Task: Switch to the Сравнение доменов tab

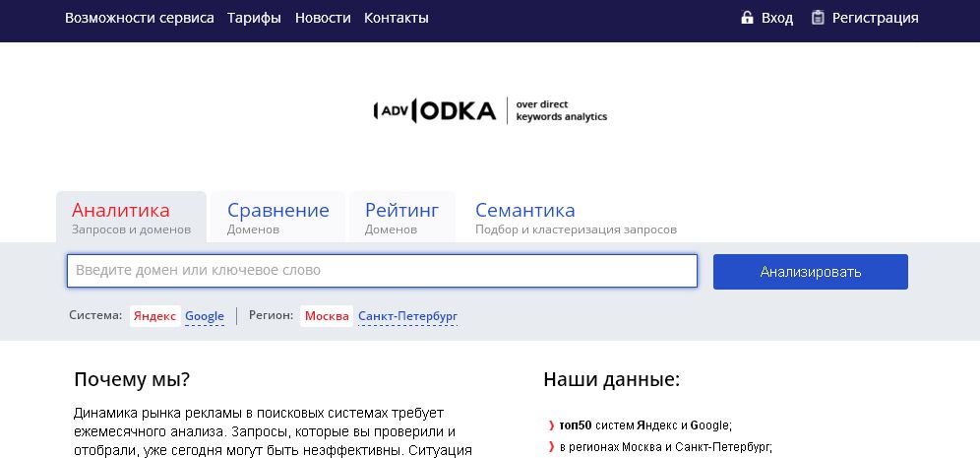Action: click(278, 217)
